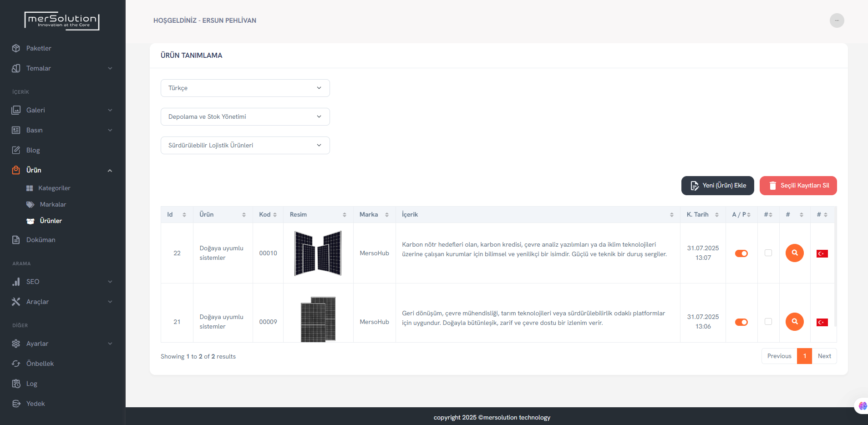The image size is (868, 425).
Task: Click the Önbellek refresh icon
Action: tap(16, 364)
